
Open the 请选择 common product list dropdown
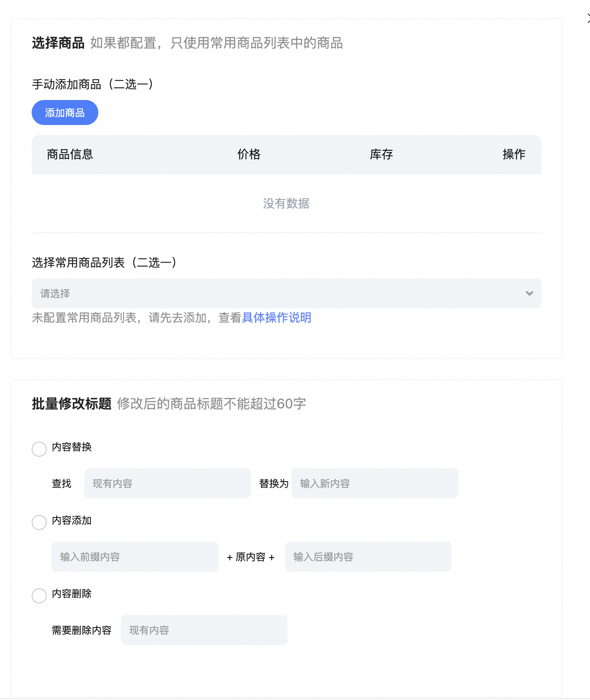click(x=279, y=293)
